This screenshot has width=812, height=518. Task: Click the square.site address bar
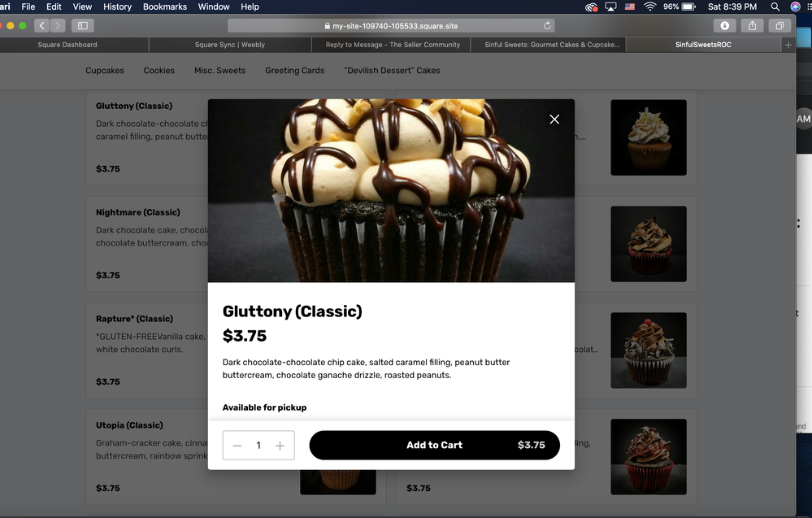tap(390, 26)
